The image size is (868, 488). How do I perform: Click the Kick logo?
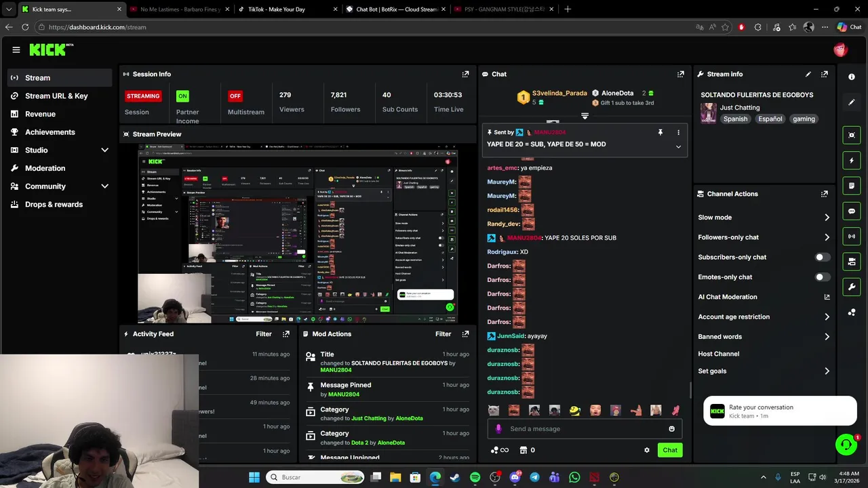[x=51, y=49]
